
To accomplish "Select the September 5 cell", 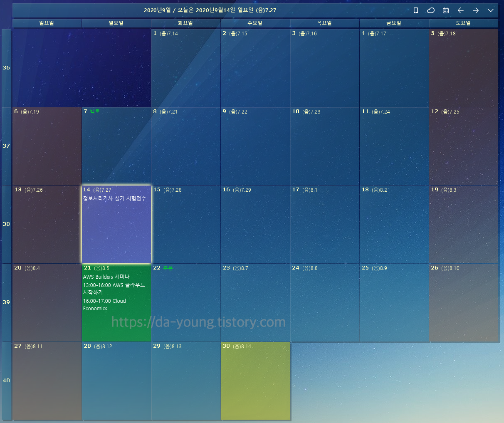I will click(463, 67).
